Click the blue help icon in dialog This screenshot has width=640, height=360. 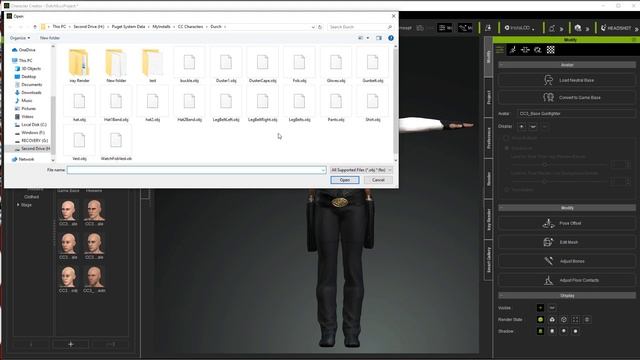391,38
